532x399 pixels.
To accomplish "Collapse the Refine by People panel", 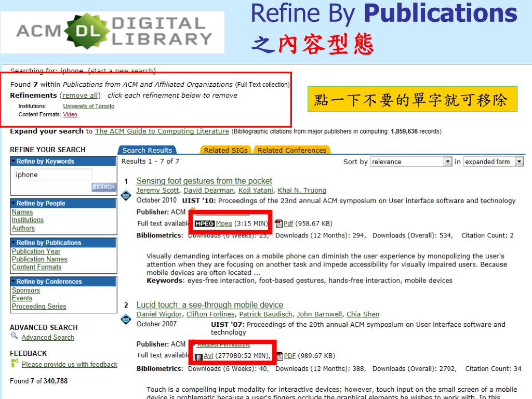I will (13, 203).
